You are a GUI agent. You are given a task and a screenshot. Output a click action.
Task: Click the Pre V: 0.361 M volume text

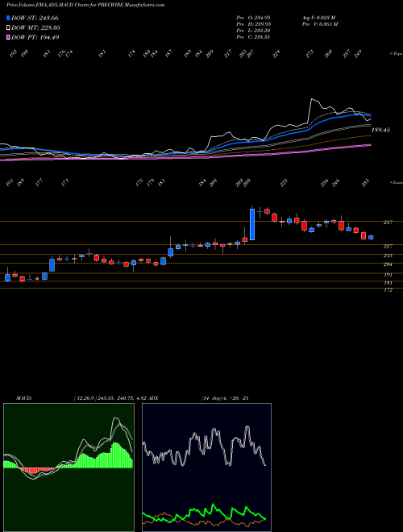[319, 24]
